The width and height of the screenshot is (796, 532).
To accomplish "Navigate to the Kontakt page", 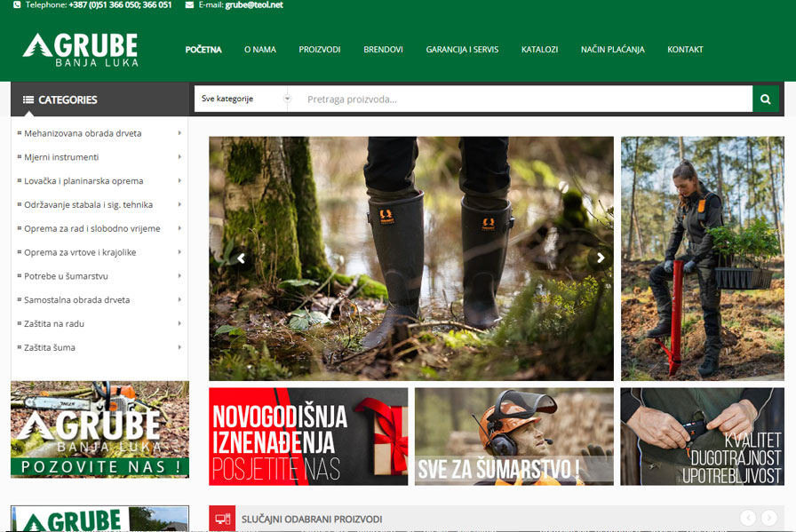I will pos(685,50).
